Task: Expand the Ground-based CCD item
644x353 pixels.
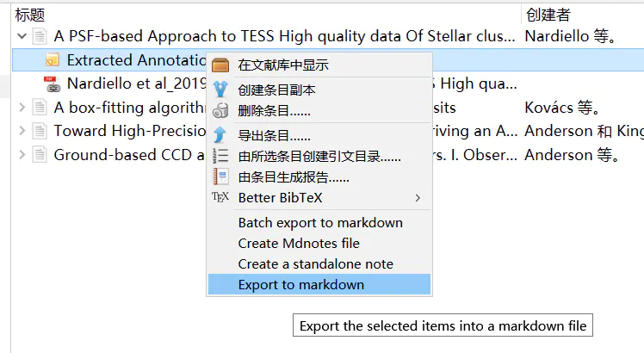Action: pyautogui.click(x=22, y=155)
